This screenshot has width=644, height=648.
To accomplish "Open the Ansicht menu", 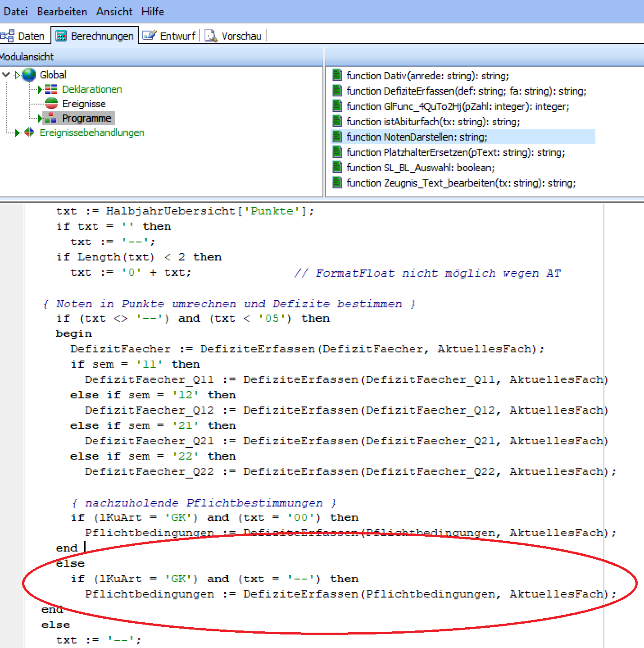I will click(x=114, y=11).
